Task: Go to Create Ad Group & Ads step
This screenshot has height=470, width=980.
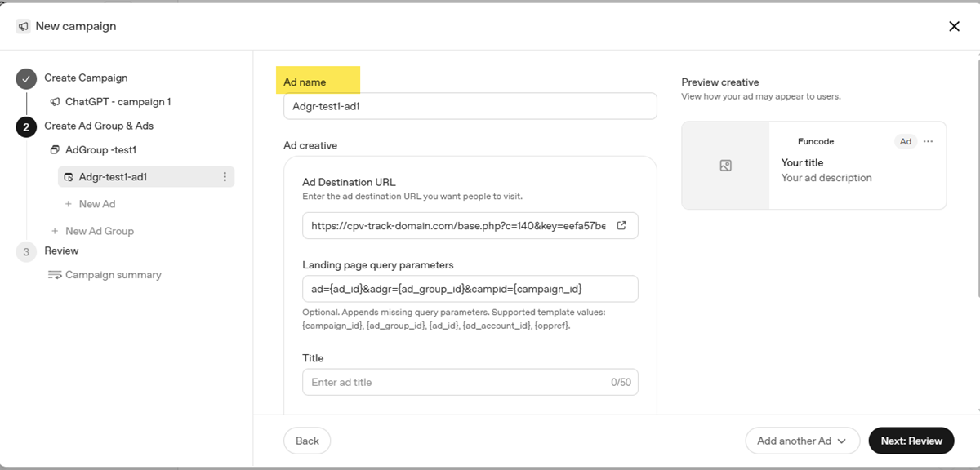Action: (99, 126)
